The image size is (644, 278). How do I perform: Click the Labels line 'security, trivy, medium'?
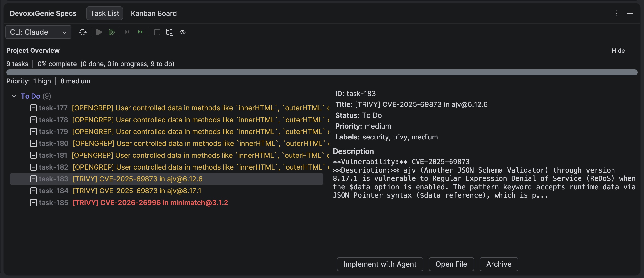[386, 137]
